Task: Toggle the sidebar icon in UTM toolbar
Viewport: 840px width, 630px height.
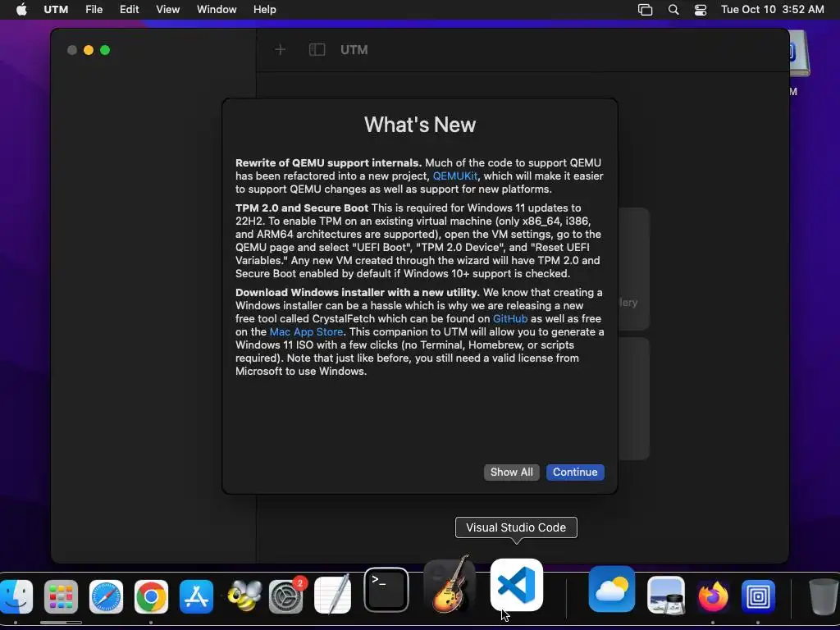Action: coord(317,50)
